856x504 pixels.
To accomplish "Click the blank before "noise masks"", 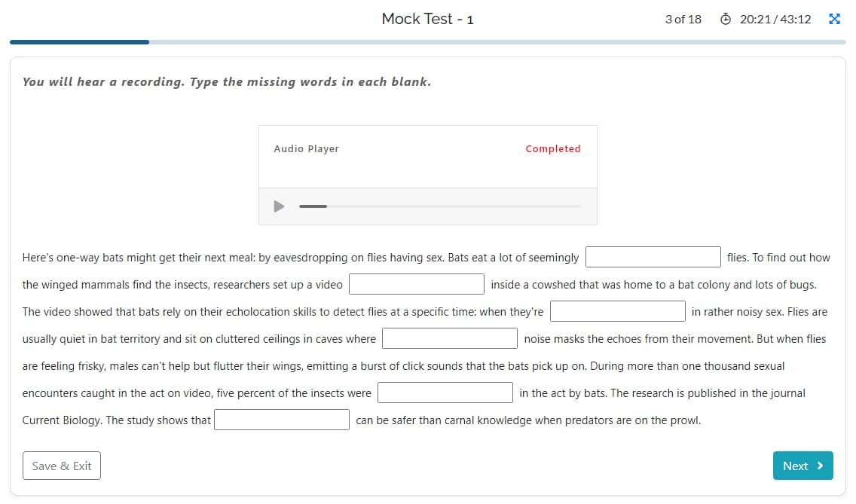I will tap(449, 339).
